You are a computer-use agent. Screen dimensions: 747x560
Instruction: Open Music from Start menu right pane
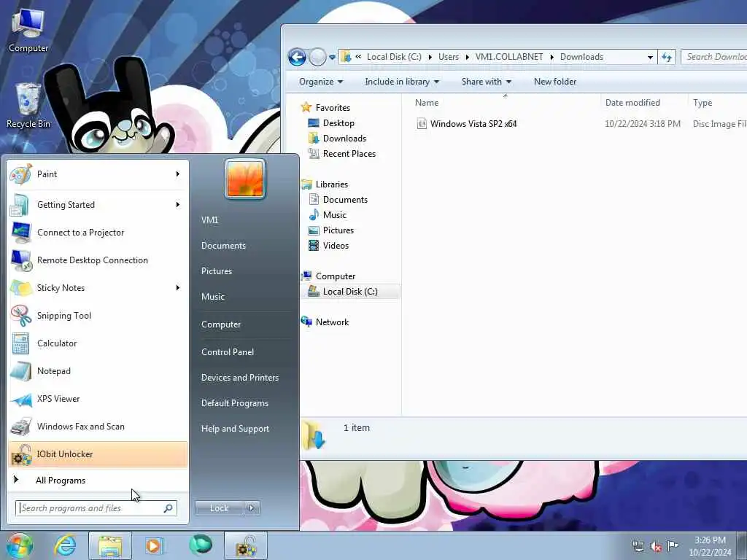click(213, 297)
